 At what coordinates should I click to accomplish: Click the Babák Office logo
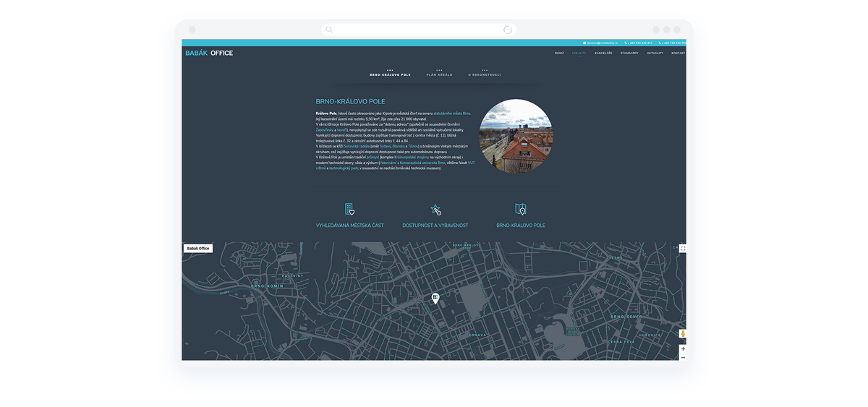coord(208,53)
